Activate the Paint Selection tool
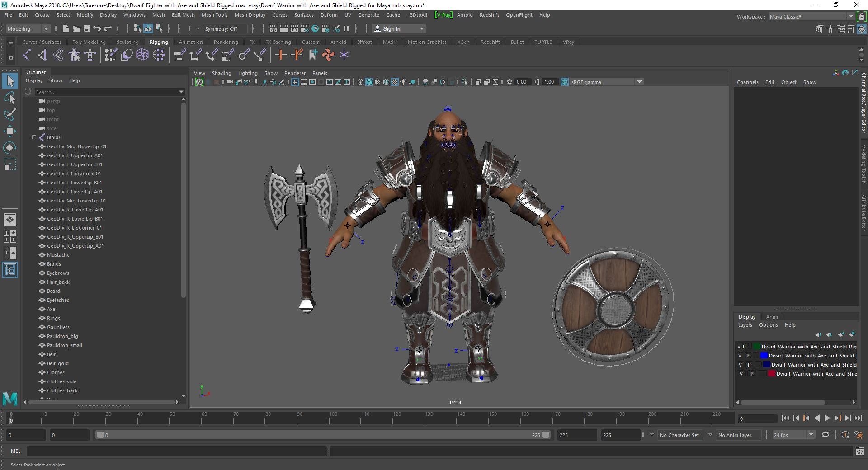Screen dimensions: 868x470 10,114
